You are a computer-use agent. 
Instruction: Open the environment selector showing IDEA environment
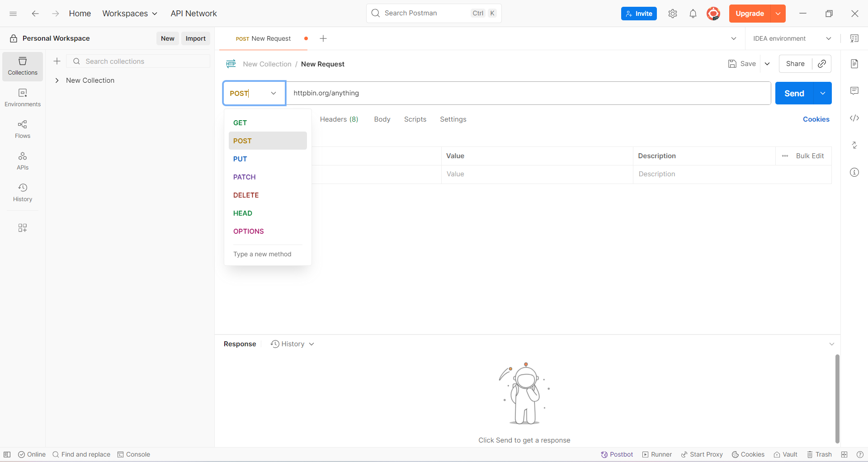click(x=791, y=38)
